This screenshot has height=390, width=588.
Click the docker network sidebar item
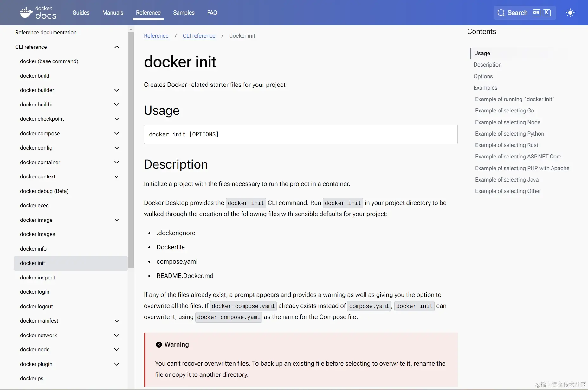(x=38, y=335)
